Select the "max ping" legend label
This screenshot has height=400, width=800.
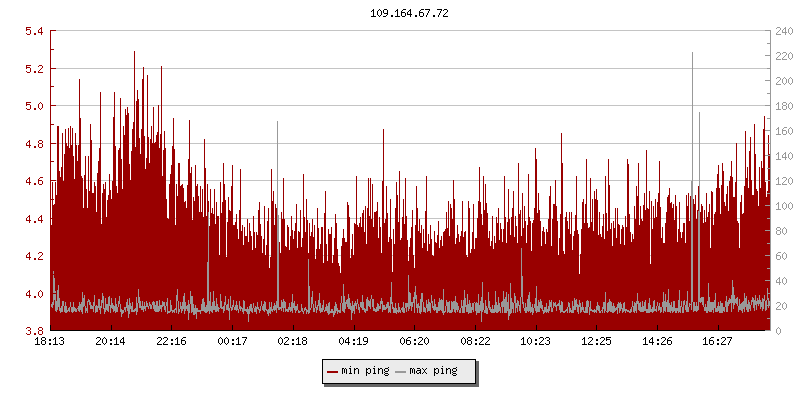[x=433, y=371]
